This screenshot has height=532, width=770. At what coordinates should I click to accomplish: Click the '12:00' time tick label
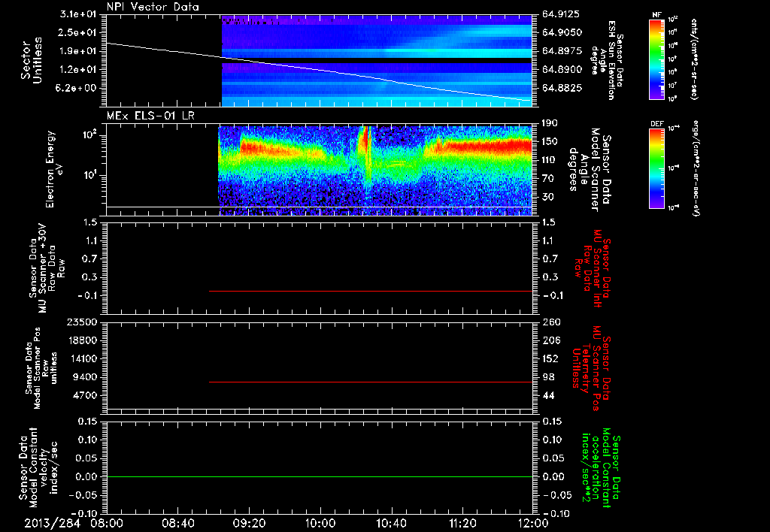coord(533,523)
